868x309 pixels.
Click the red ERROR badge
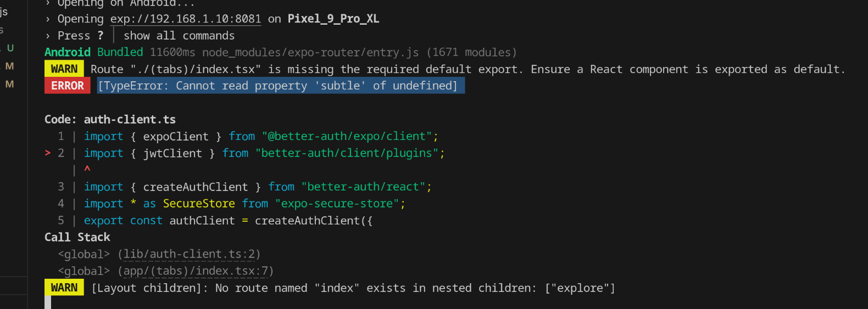[x=67, y=86]
